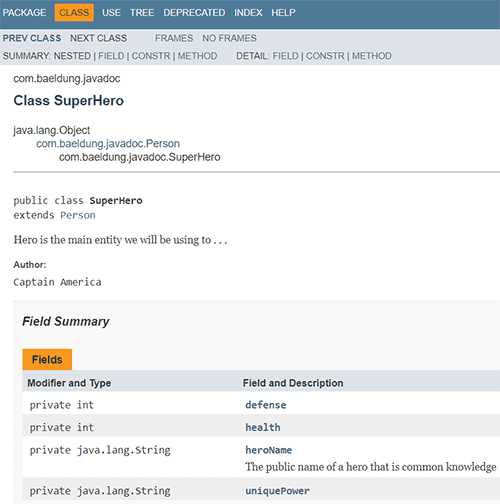Go to PREV CLASS
Viewport: 500px width, 504px height.
coord(32,38)
